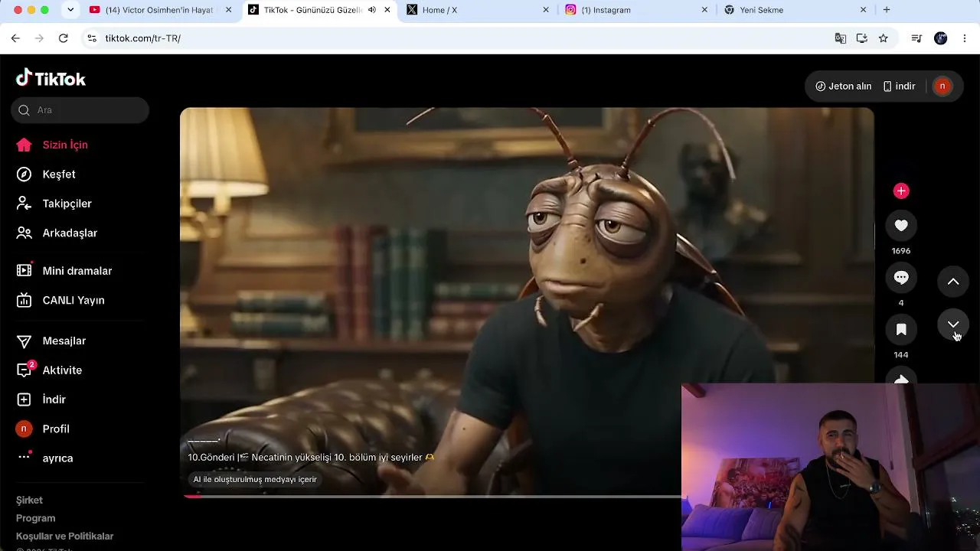Open the account avatar menu at top right
The image size is (980, 551).
pyautogui.click(x=942, y=86)
